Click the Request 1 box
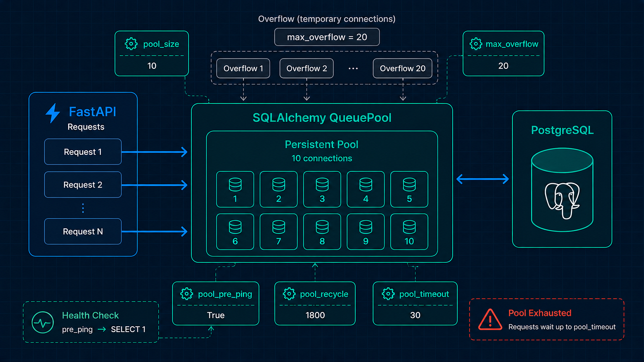Image resolution: width=644 pixels, height=362 pixels. tap(83, 152)
